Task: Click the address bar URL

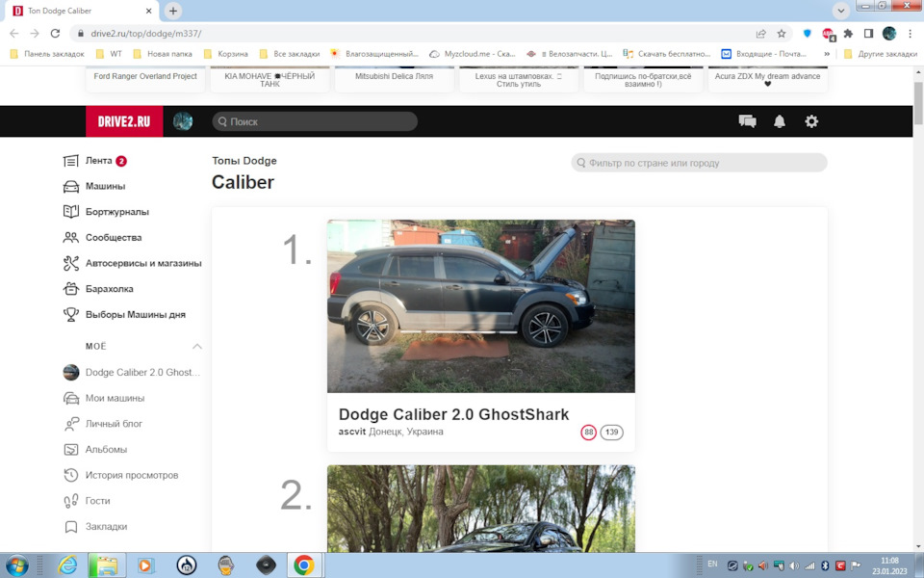Action: coord(146,34)
